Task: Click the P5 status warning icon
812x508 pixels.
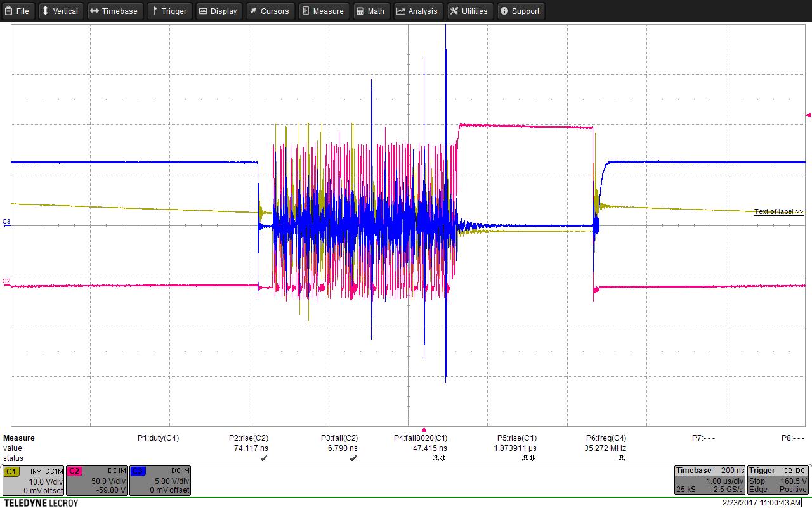Action: point(528,458)
